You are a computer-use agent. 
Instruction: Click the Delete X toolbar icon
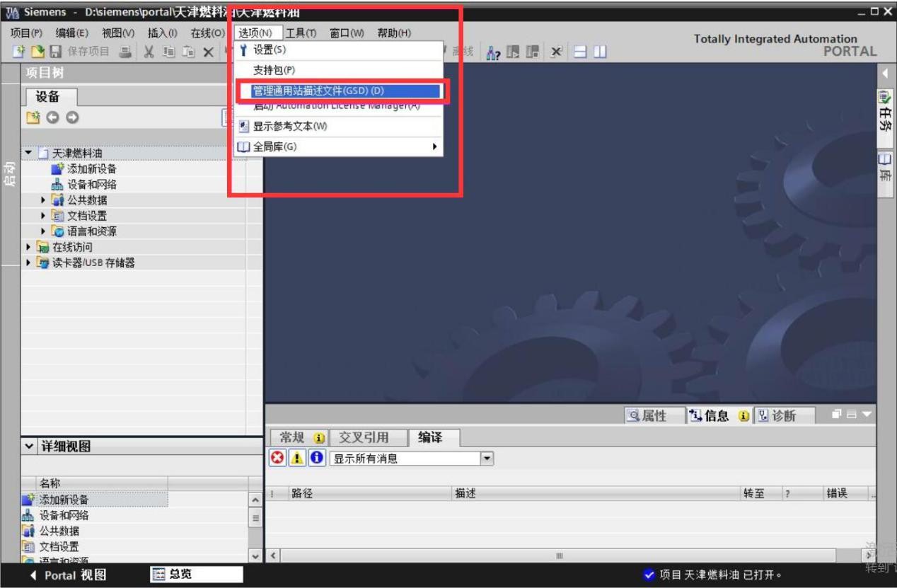208,52
